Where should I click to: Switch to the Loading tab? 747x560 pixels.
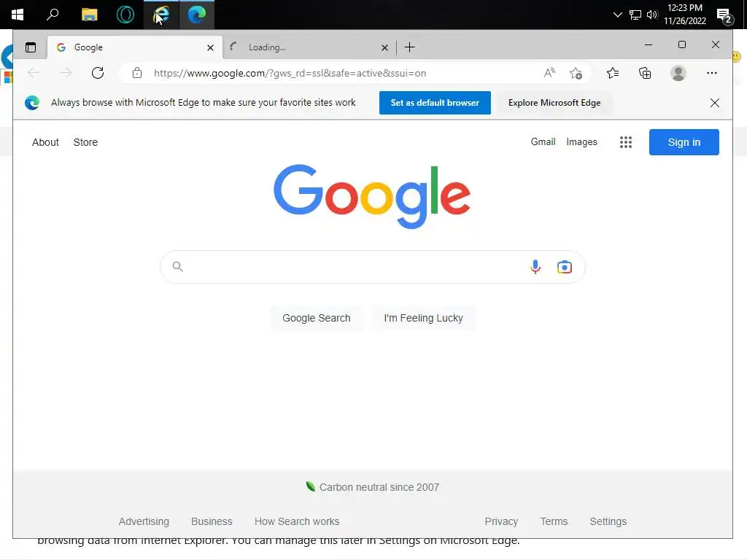(x=309, y=47)
